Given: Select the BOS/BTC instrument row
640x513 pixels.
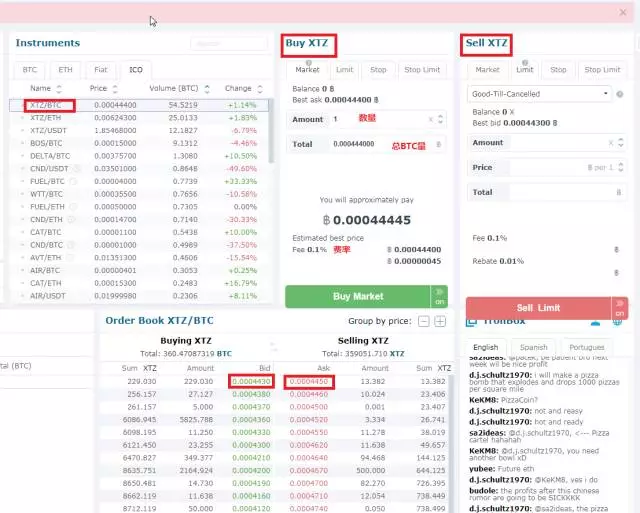Looking at the screenshot, I should pos(139,143).
